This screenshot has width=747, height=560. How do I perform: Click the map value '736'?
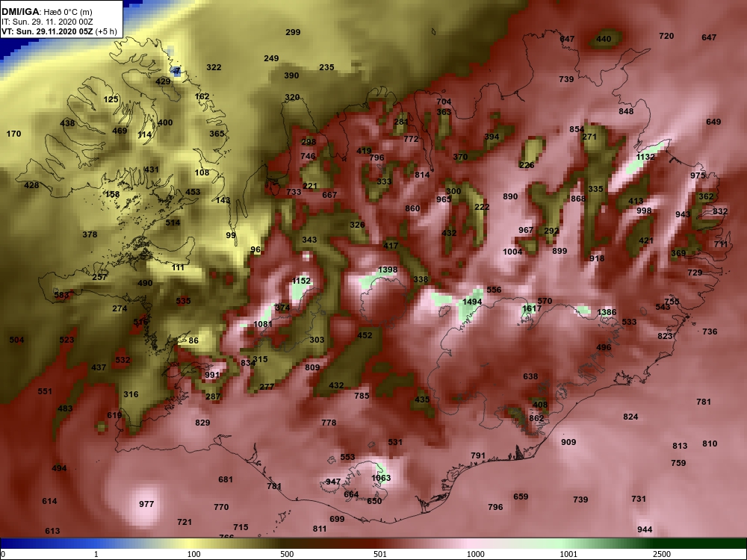pyautogui.click(x=710, y=332)
